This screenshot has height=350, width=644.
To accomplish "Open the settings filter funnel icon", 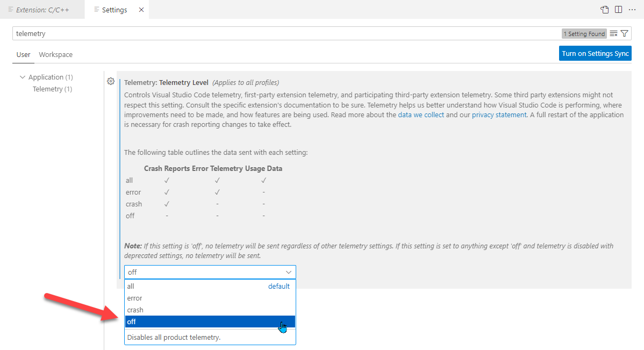I will [624, 34].
